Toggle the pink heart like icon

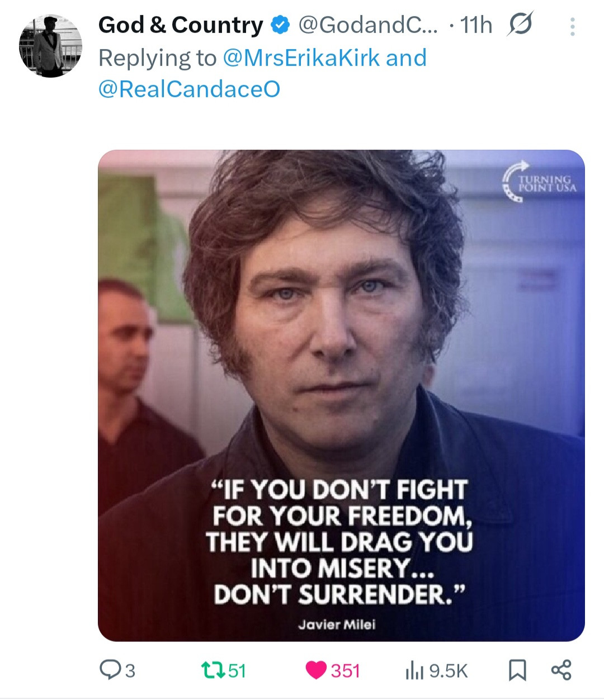point(317,670)
